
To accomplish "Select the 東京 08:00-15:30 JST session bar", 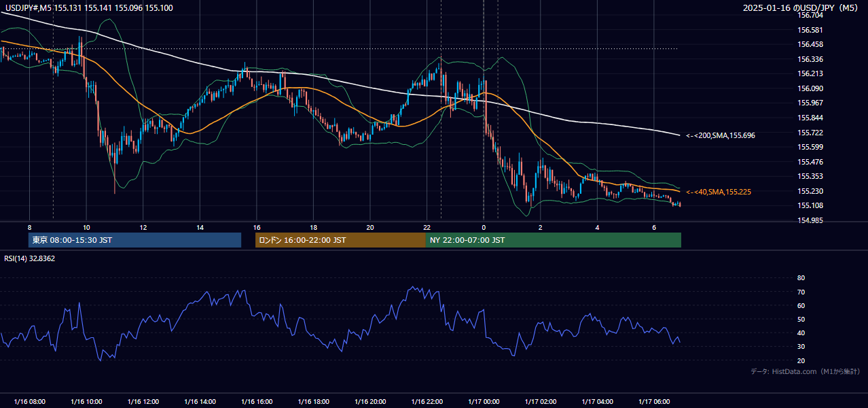I will 134,240.
